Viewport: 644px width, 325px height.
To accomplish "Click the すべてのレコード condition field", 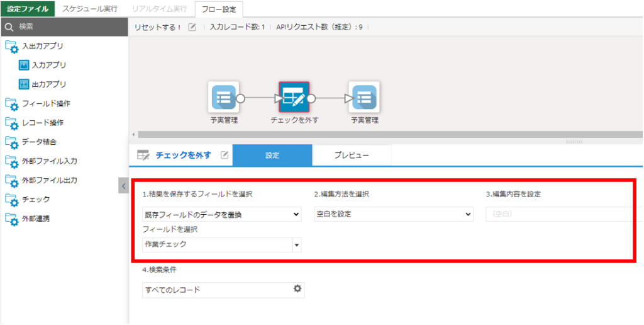I will coord(223,290).
